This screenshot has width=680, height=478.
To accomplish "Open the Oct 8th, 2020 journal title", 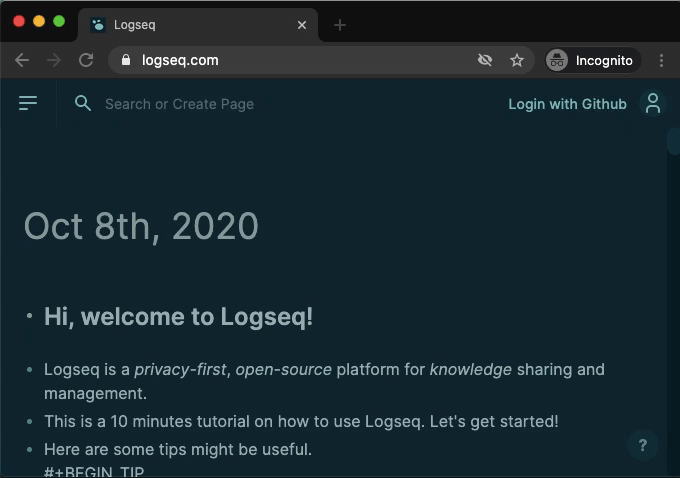I will (141, 226).
